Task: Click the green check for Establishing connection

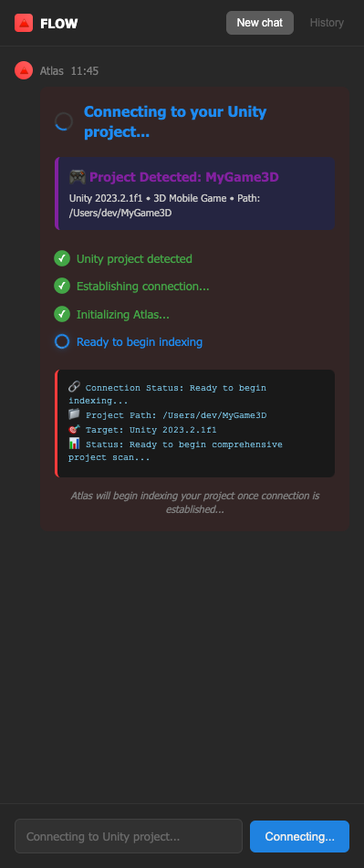Action: tap(62, 287)
